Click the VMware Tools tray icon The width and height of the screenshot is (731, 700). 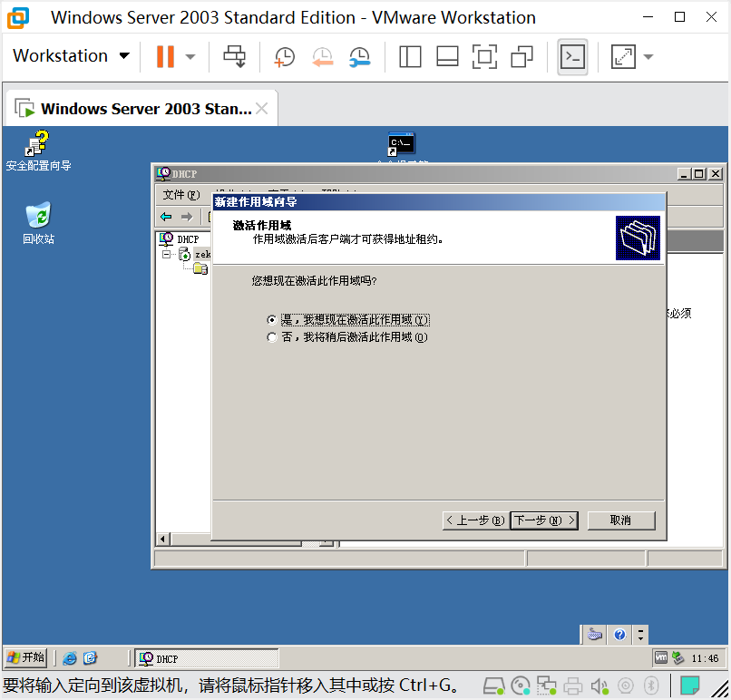pyautogui.click(x=661, y=657)
